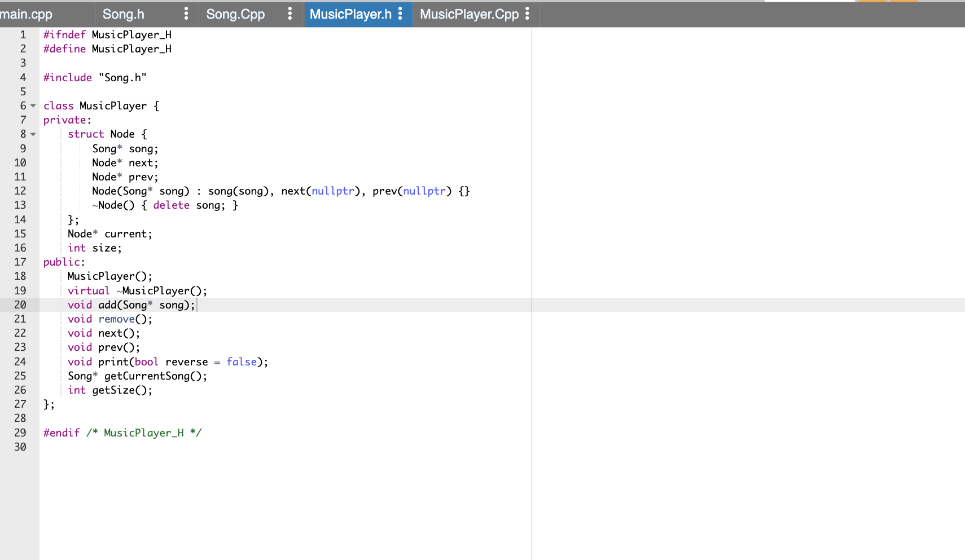Switch to the main.cpp tab
This screenshot has height=560, width=965.
[x=25, y=14]
